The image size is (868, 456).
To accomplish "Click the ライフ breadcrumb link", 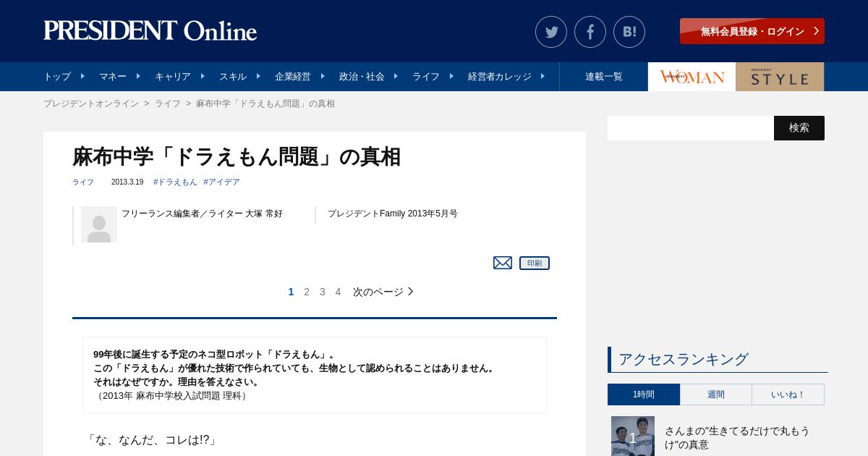I will [168, 104].
